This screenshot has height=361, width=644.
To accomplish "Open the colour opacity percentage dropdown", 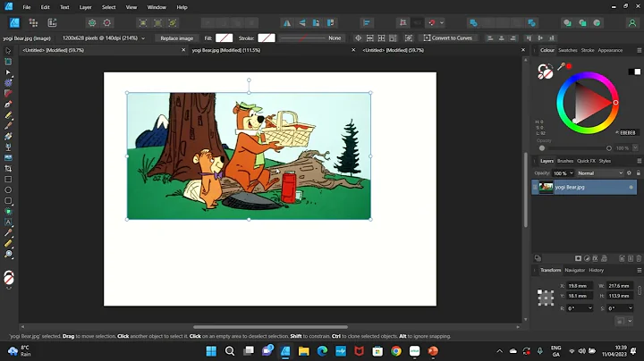I will pyautogui.click(x=635, y=148).
